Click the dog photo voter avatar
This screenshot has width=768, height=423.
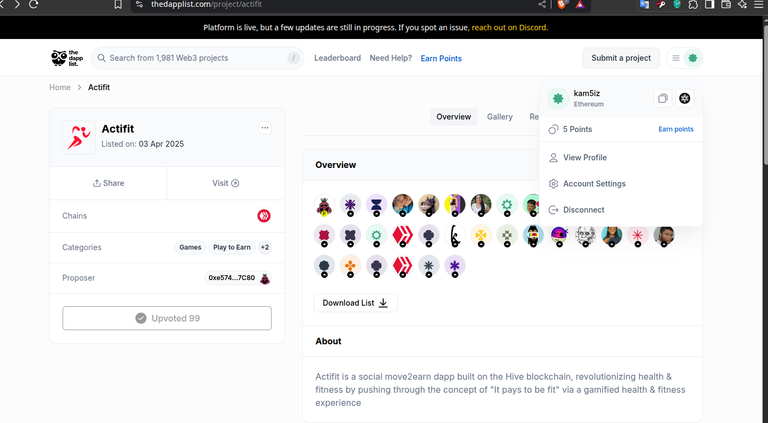click(x=429, y=205)
